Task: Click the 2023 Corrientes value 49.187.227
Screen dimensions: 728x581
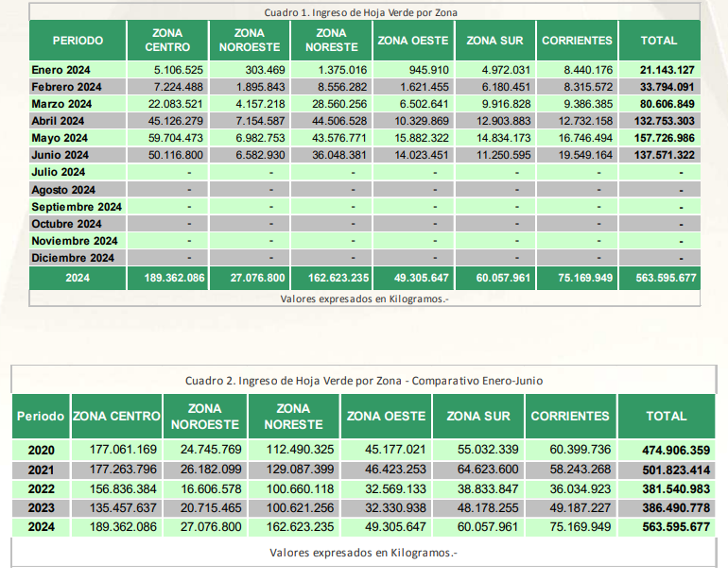Action: pyautogui.click(x=580, y=508)
